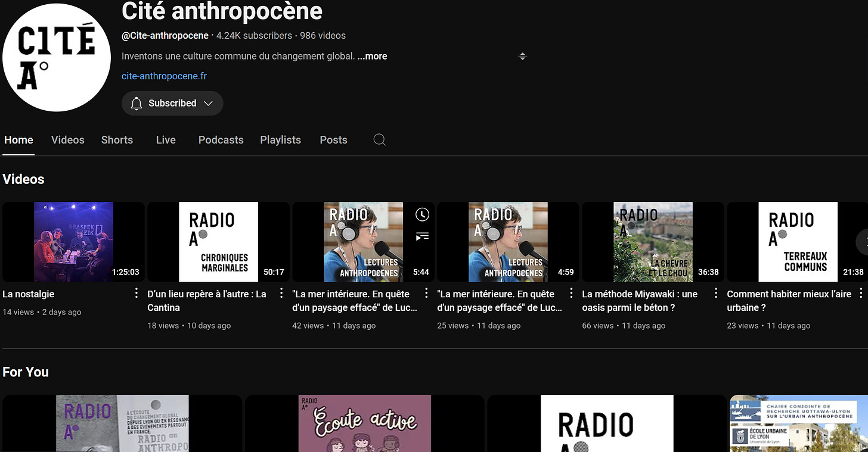Open the Videos tab
Image resolution: width=868 pixels, height=452 pixels.
click(68, 140)
